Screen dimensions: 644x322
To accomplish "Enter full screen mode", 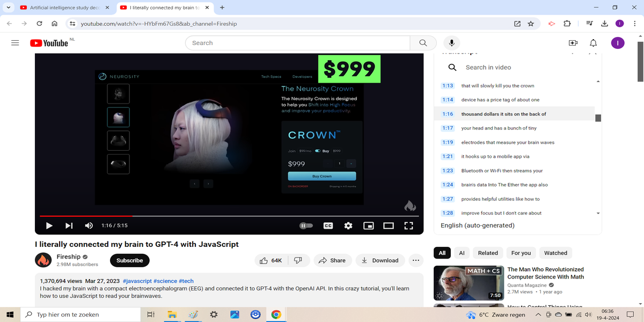I will (408, 226).
